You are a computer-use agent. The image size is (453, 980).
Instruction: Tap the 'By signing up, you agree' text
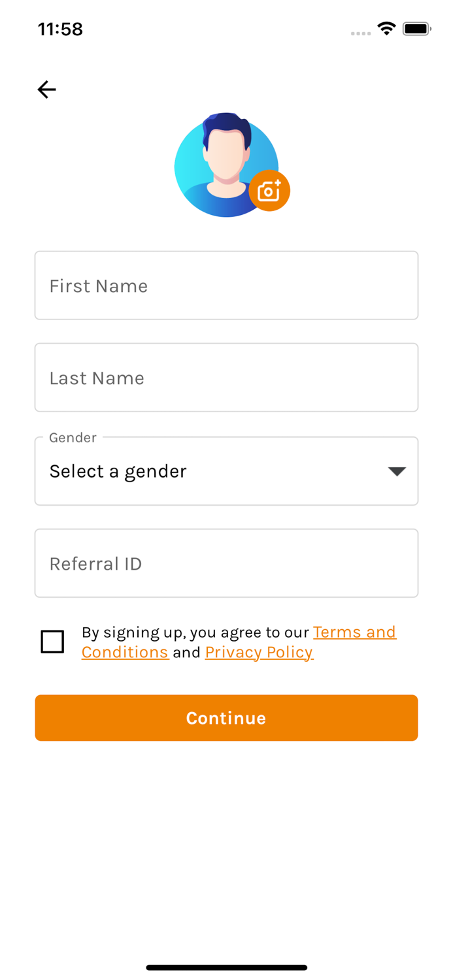tap(195, 632)
